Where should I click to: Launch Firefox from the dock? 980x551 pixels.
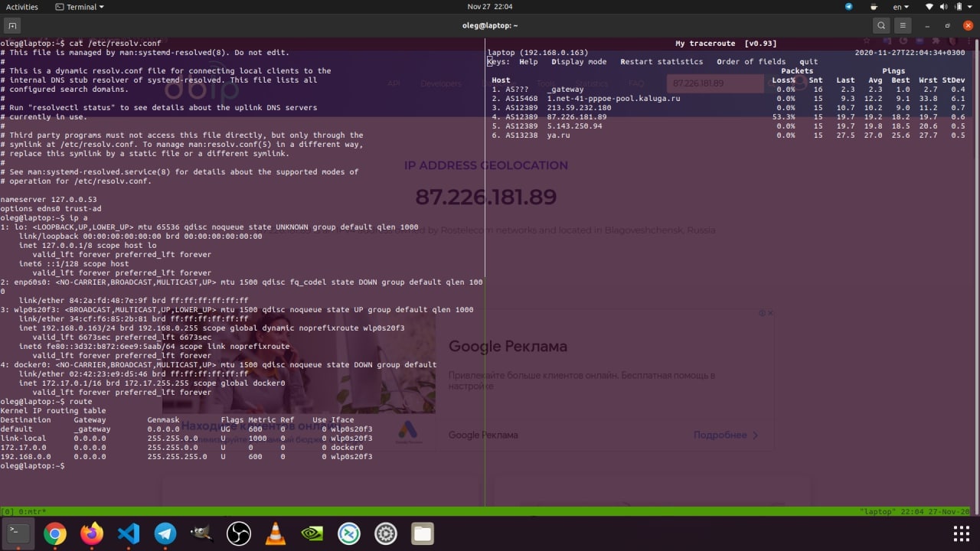(92, 533)
